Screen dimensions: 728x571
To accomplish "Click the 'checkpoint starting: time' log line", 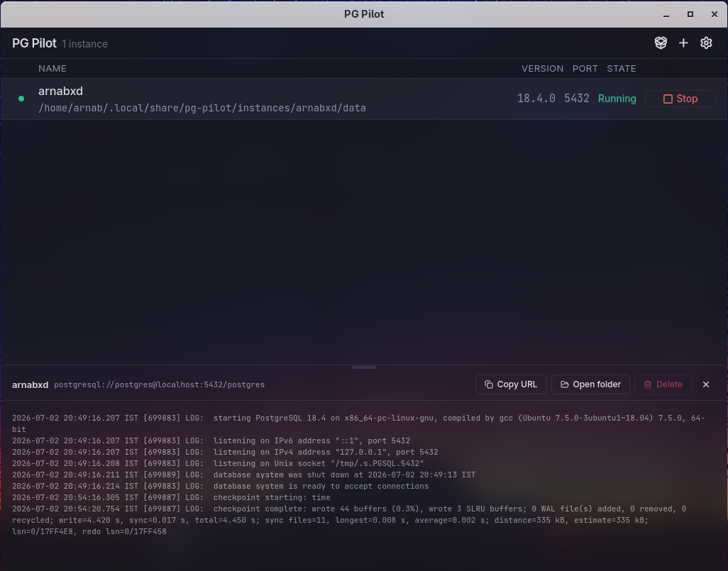I will tap(171, 498).
